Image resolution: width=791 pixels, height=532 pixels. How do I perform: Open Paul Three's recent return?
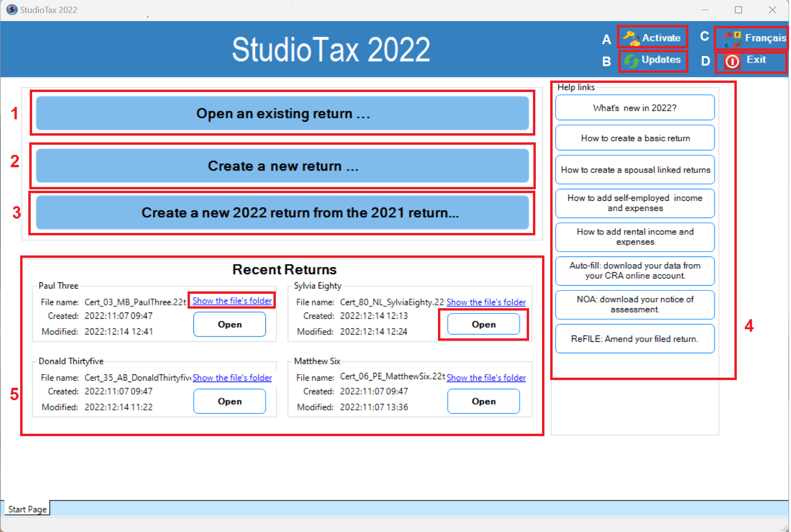click(229, 324)
